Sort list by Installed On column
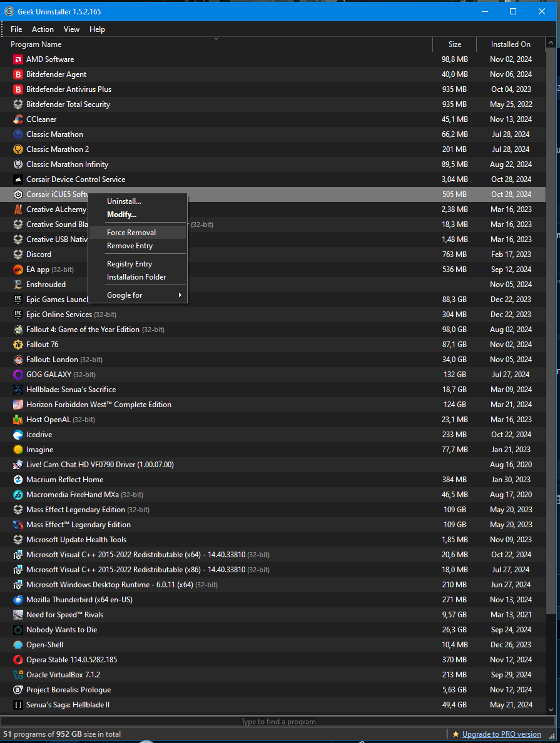This screenshot has height=743, width=560. [x=511, y=44]
